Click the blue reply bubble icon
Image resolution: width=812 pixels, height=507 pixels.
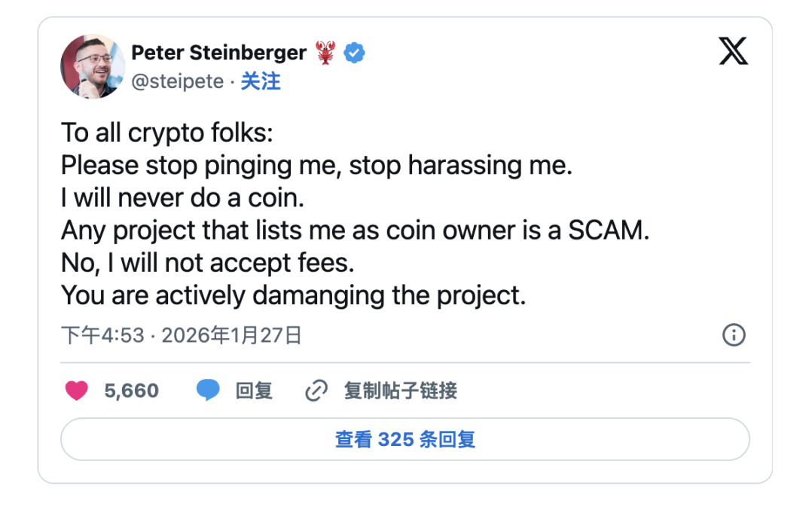pos(208,390)
